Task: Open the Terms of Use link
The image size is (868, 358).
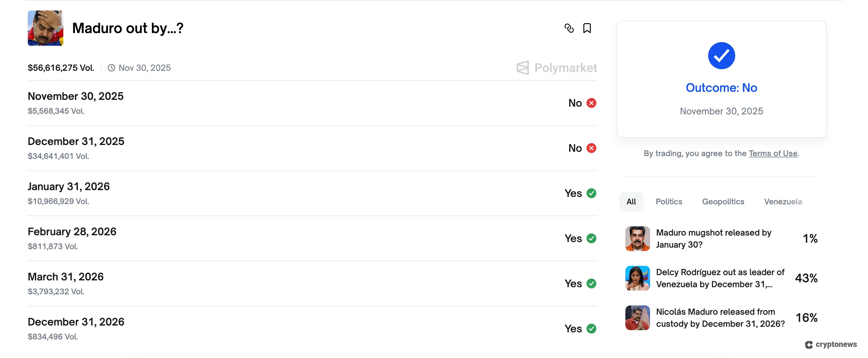Action: (x=773, y=154)
